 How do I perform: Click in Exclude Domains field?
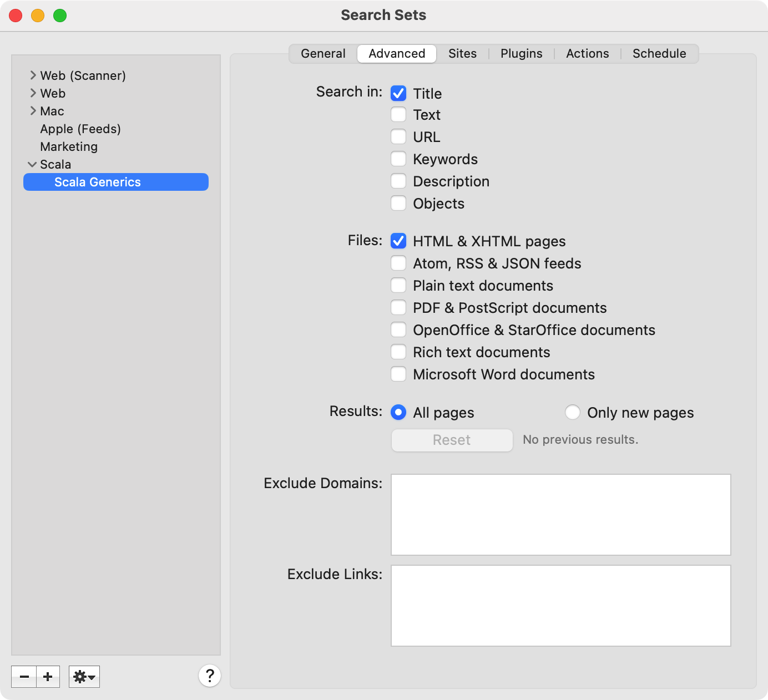(561, 515)
